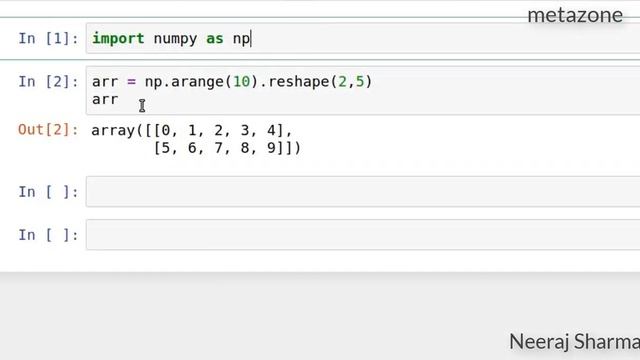Click the Out[2]: output prompt
This screenshot has height=360, width=640.
coord(48,130)
